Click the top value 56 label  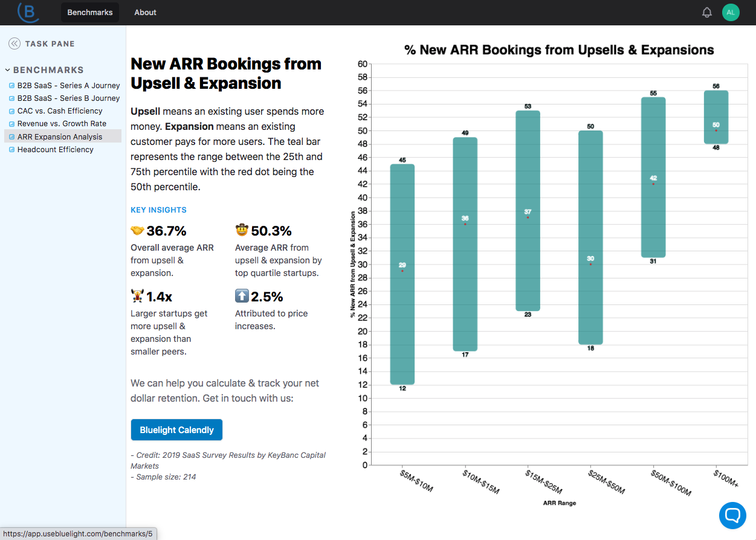(x=716, y=86)
